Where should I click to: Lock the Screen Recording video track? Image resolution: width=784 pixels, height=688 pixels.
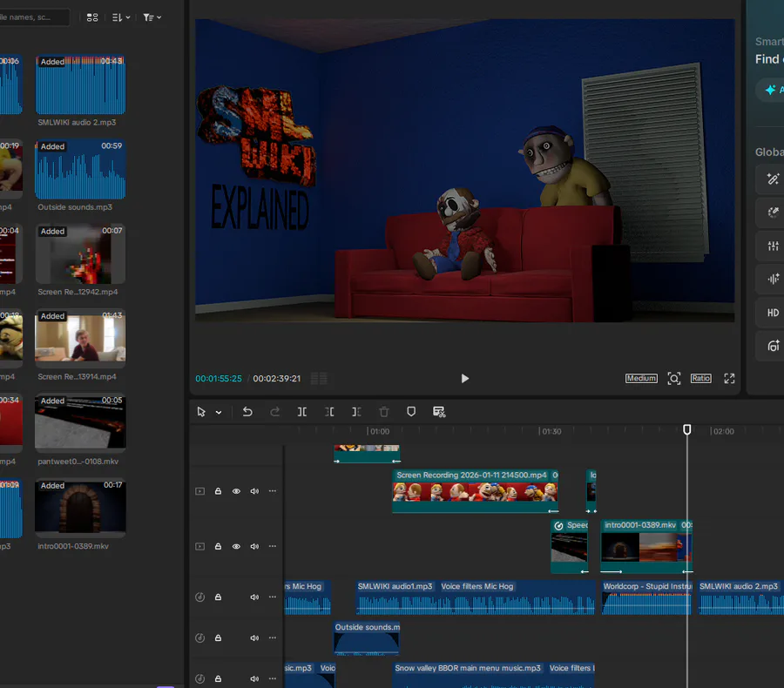(218, 491)
